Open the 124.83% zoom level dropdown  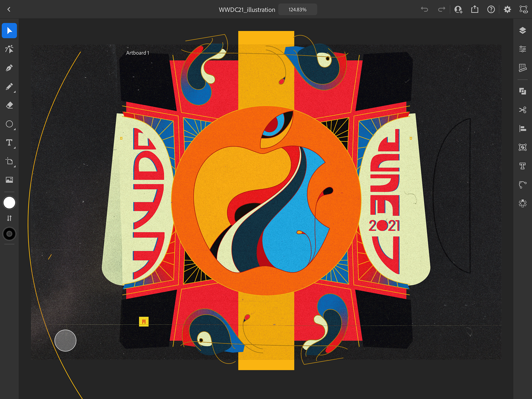(x=297, y=9)
